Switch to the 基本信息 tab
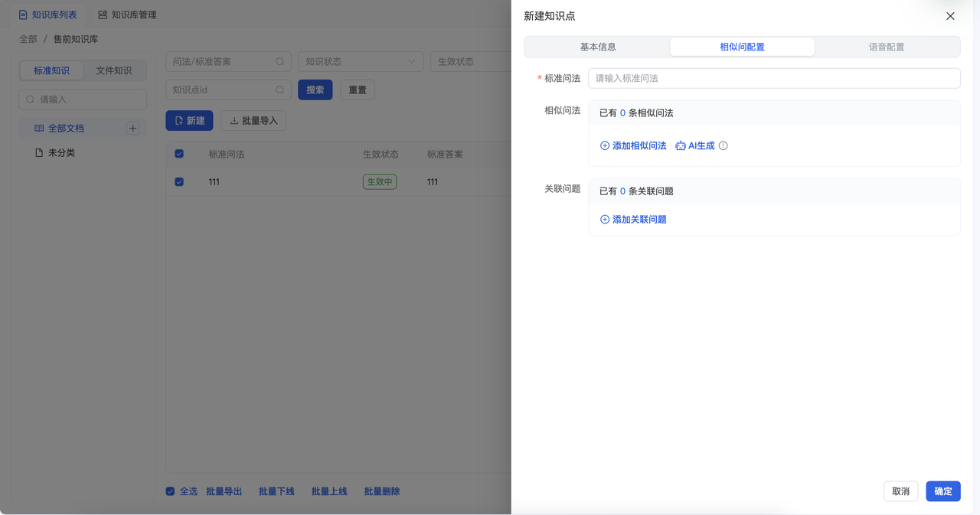 tap(597, 47)
